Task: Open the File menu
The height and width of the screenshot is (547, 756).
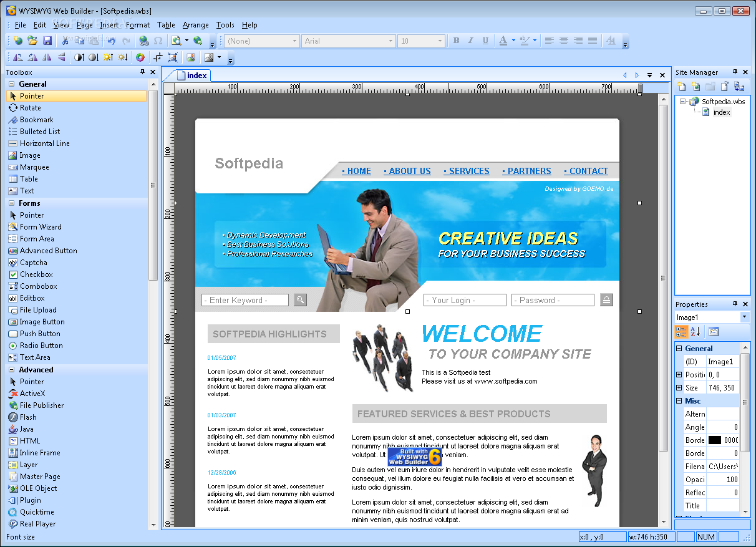Action: click(x=21, y=25)
